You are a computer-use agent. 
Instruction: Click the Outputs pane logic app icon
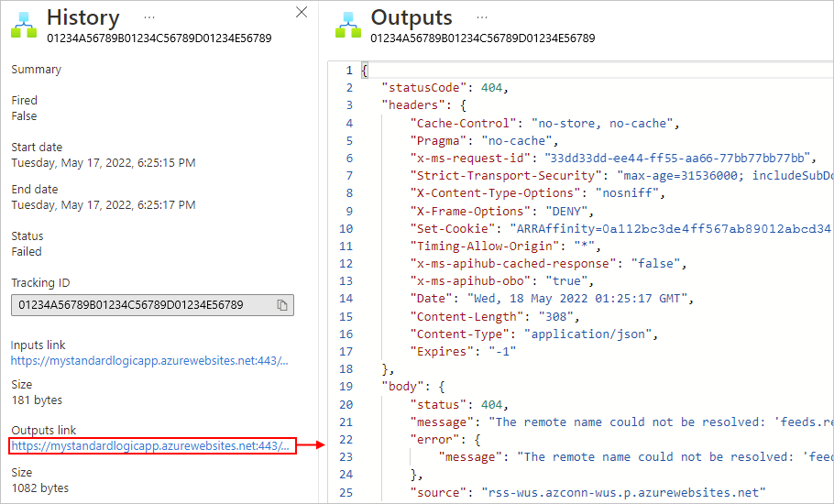348,25
